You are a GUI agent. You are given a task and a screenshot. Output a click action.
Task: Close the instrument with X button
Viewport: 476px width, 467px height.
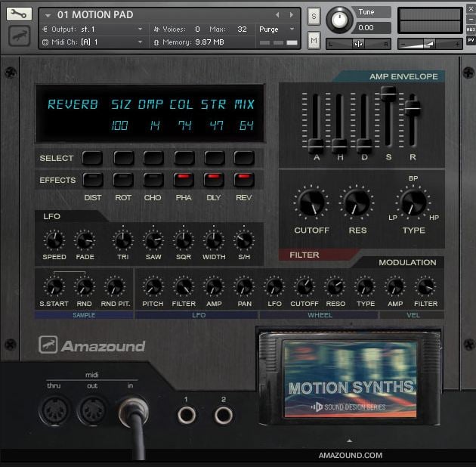(471, 9)
